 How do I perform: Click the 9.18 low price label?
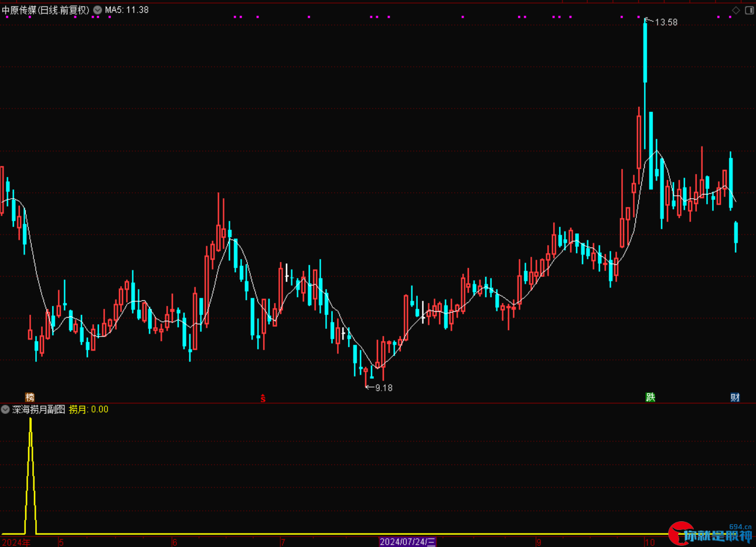pos(384,388)
